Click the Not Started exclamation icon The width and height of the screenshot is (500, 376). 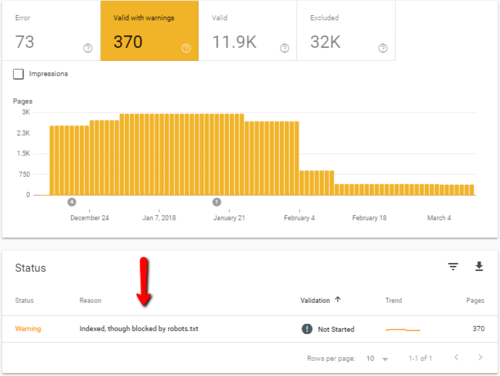pos(307,329)
